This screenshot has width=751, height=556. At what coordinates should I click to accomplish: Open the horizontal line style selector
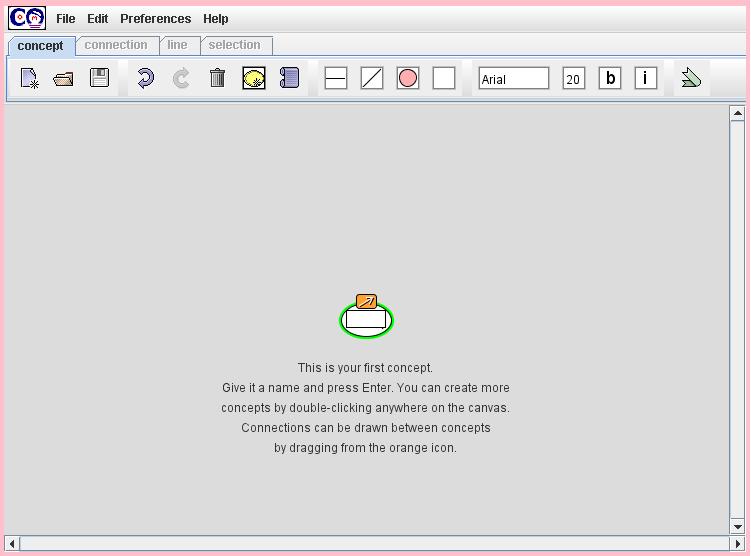(x=336, y=78)
